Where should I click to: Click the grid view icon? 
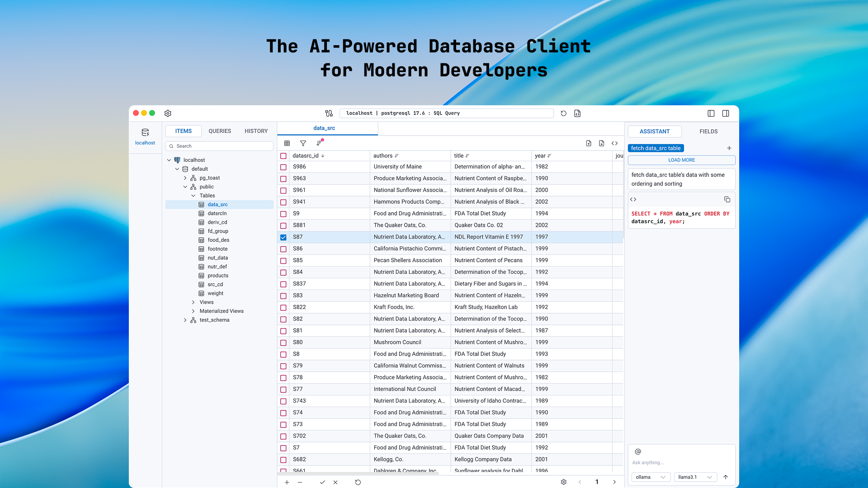tap(287, 143)
